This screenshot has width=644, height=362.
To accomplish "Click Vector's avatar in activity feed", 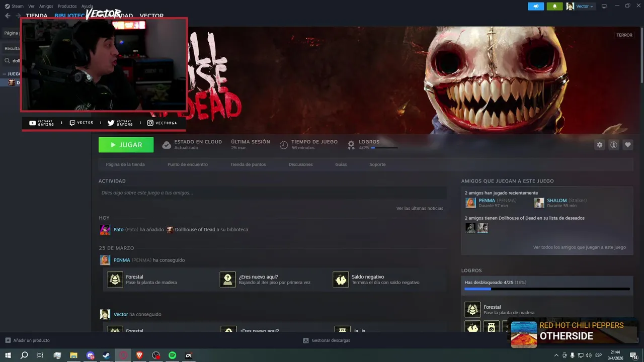I will (105, 314).
